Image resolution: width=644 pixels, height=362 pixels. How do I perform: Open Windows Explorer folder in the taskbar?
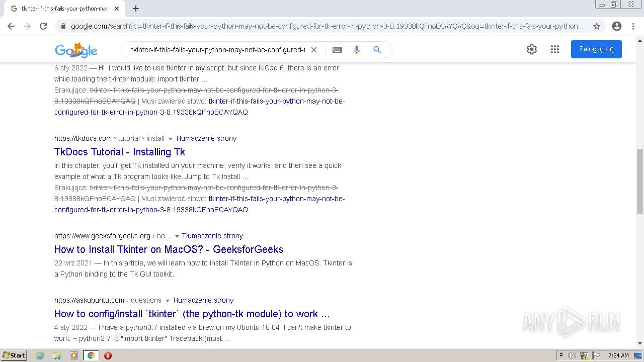(x=57, y=355)
